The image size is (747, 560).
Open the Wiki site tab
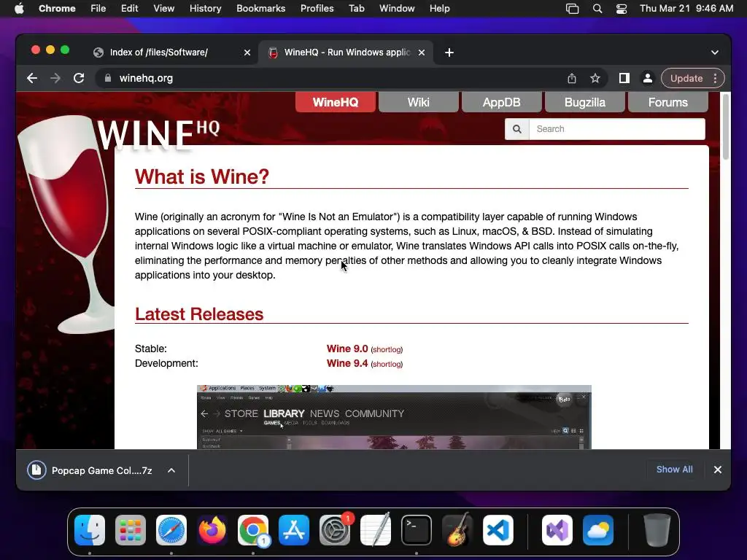418,102
